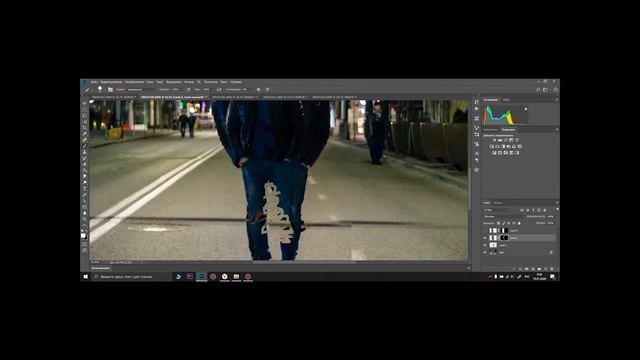Toggle lock transparent pixels in Layers panel
The image size is (640, 360).
click(498, 223)
